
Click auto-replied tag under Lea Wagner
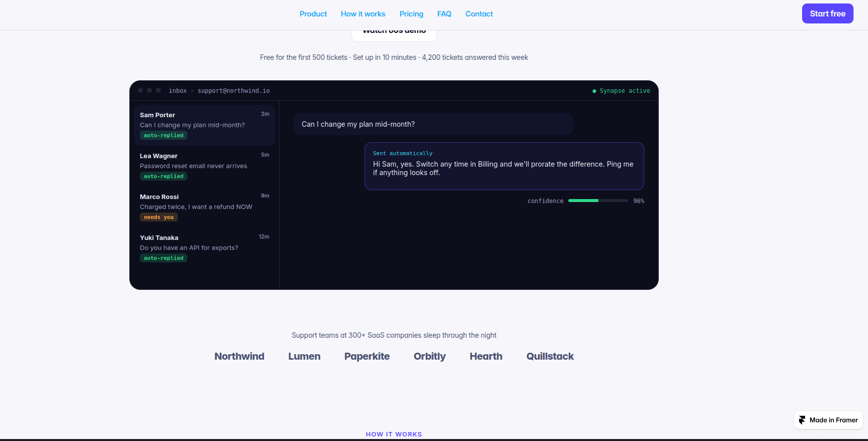163,176
